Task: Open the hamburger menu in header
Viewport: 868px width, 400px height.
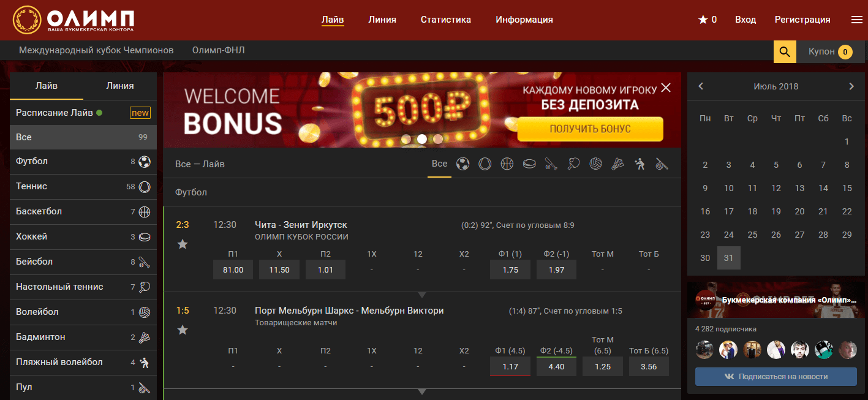Action: pos(856,20)
